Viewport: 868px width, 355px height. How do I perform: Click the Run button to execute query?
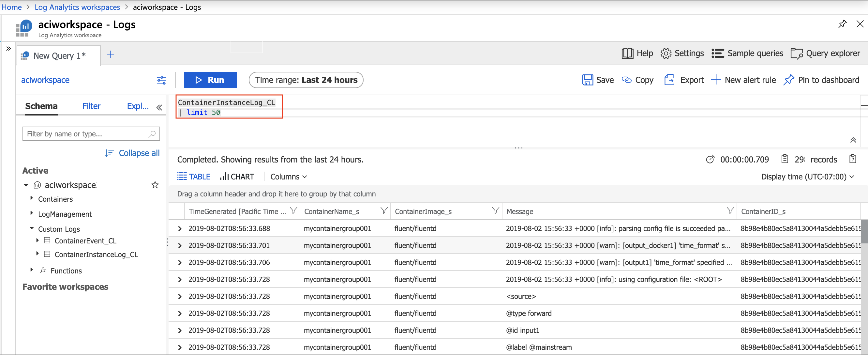(212, 79)
